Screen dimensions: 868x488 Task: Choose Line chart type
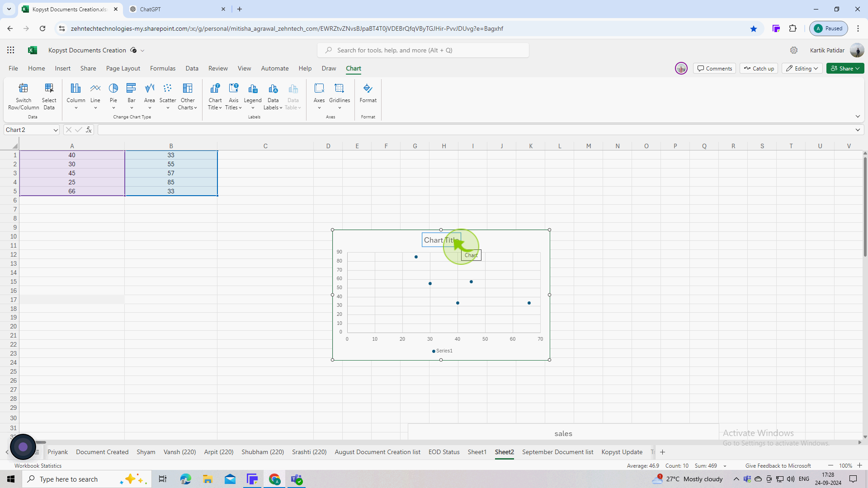pos(95,96)
